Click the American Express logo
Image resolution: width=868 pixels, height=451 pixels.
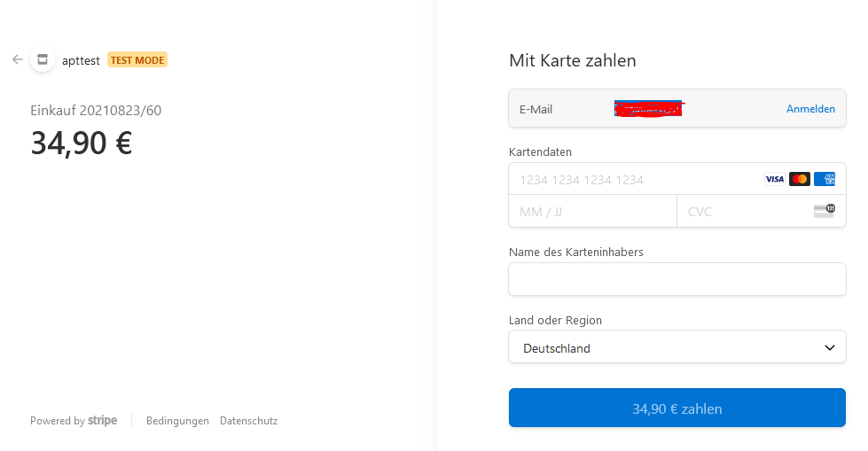tap(825, 179)
